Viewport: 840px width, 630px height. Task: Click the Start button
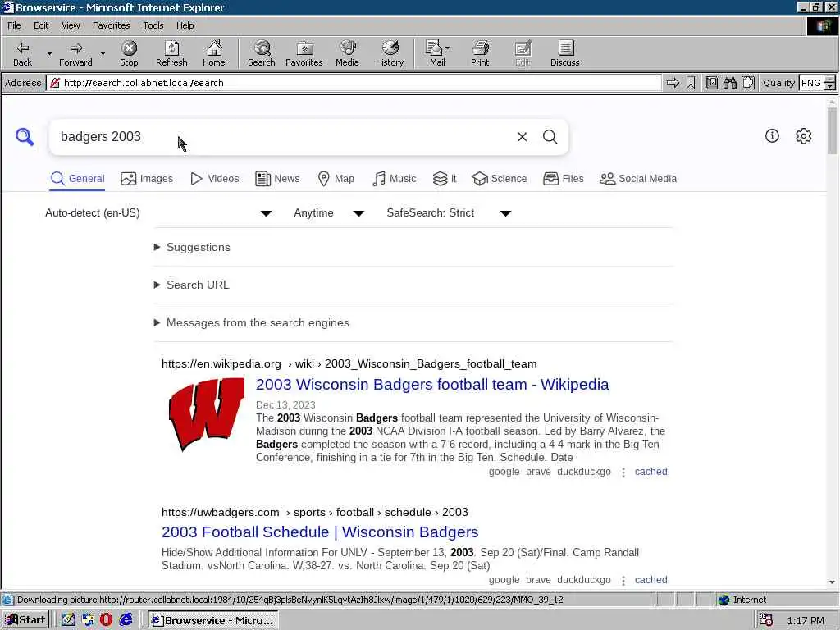click(25, 620)
